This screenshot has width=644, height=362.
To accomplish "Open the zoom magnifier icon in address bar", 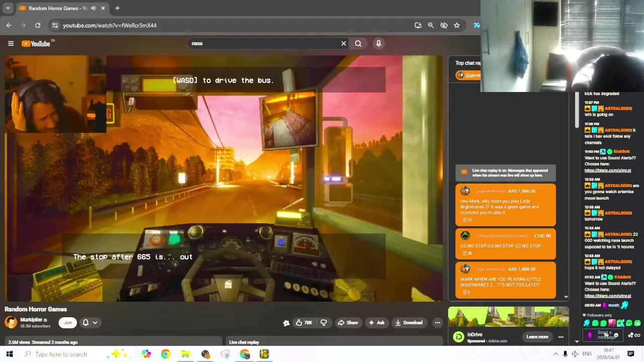I will [x=431, y=25].
